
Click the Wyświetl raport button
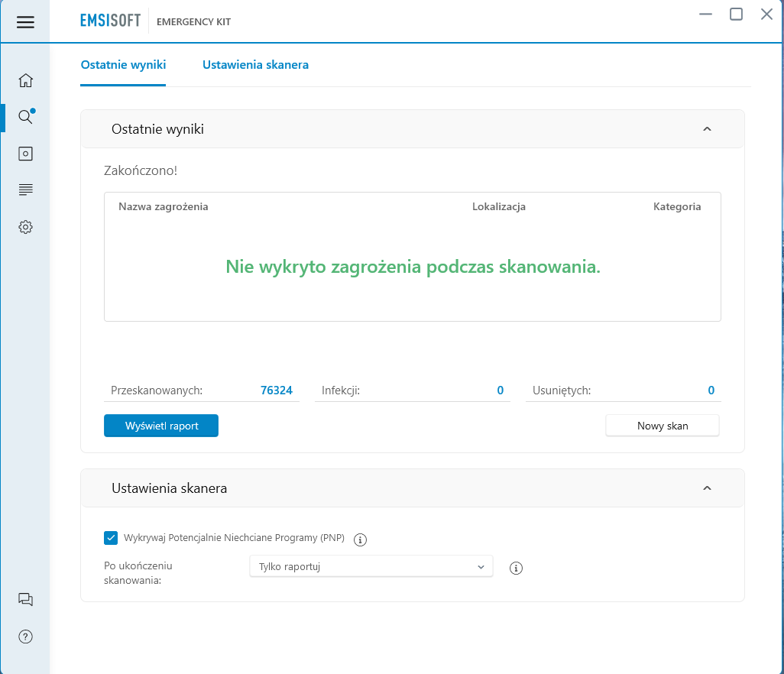(x=161, y=426)
